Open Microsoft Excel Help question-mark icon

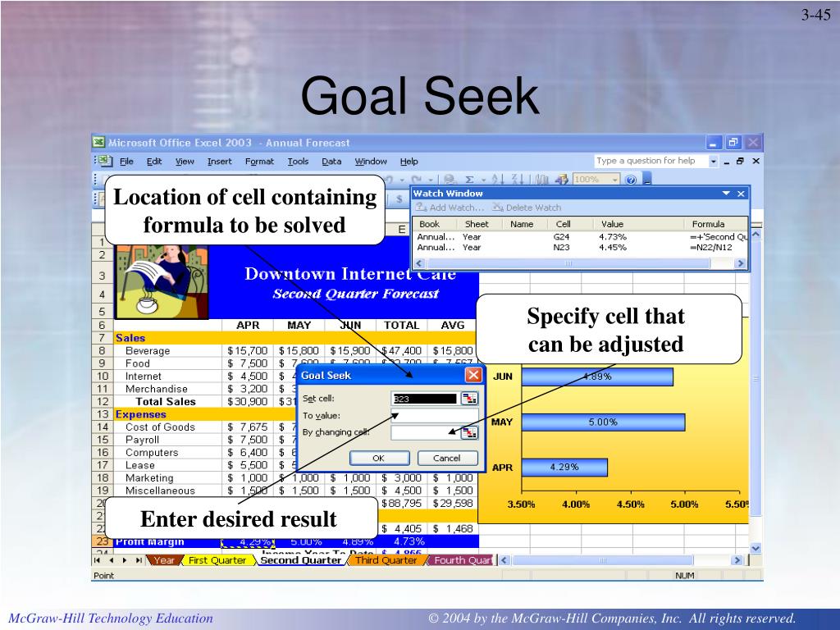(x=631, y=180)
